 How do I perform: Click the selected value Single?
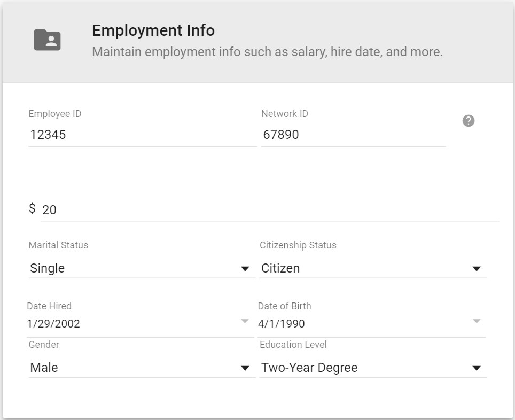tap(48, 268)
